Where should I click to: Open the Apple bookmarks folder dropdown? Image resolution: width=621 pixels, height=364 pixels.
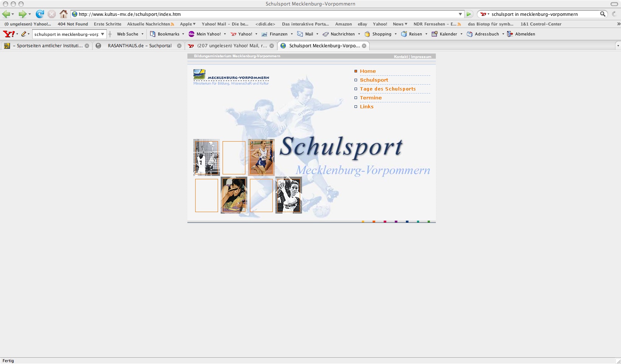188,24
